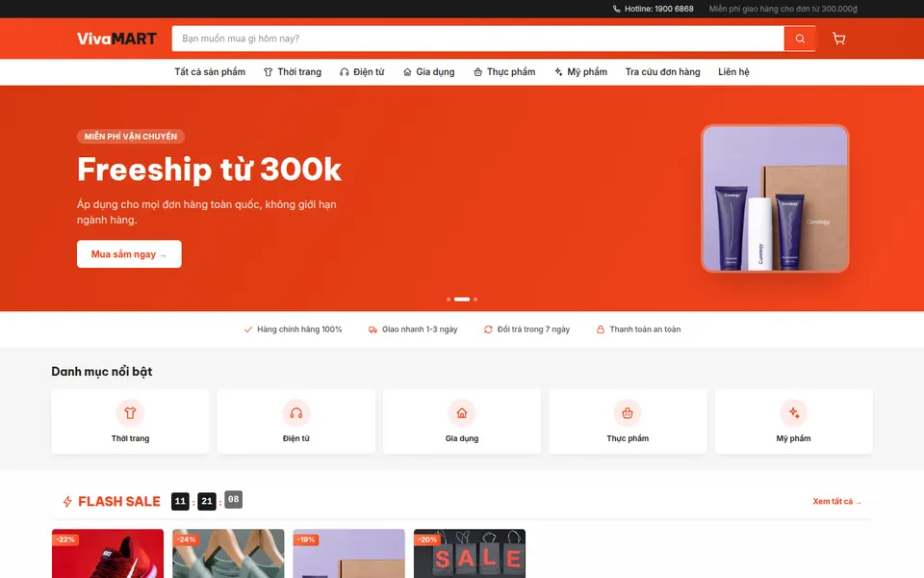Focus the 'Bạn muốn mua gì hôm nay?' search box
The width and height of the screenshot is (924, 578).
(478, 39)
